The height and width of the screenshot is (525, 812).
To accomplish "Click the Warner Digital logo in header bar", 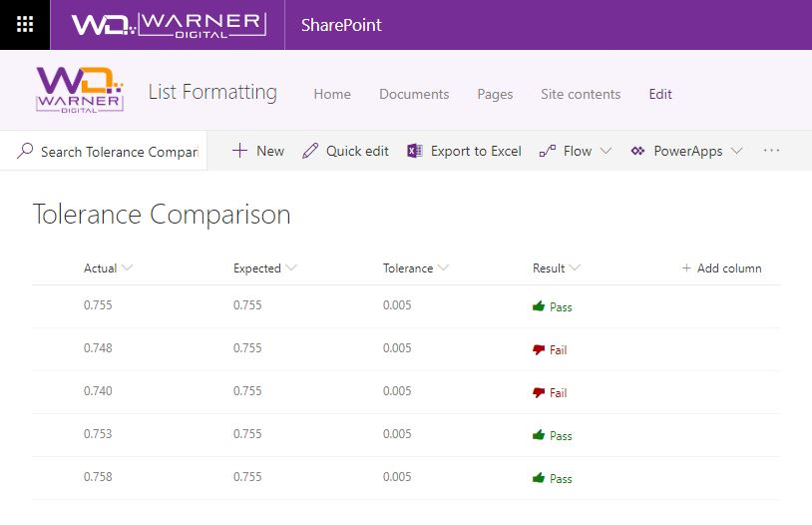I will 169,25.
